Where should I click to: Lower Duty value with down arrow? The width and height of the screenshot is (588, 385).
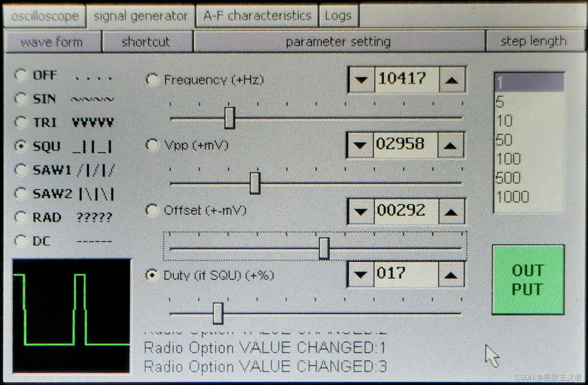tap(360, 275)
